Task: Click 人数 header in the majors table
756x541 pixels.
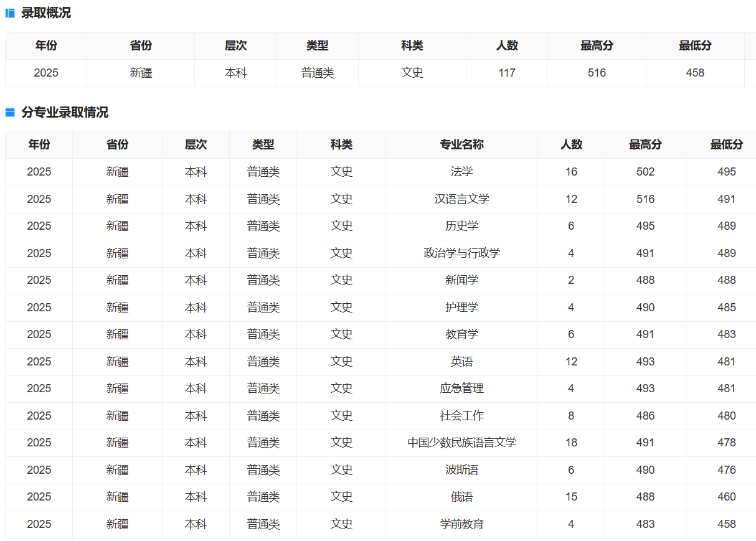Action: click(571, 144)
